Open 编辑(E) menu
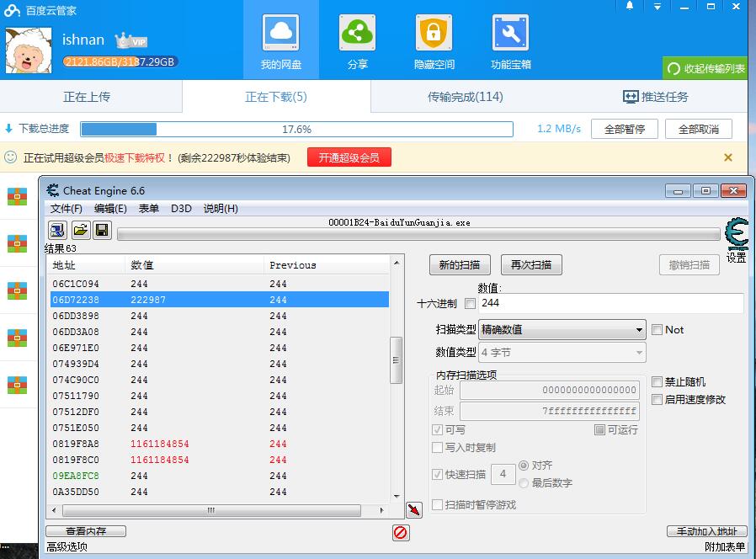 110,208
